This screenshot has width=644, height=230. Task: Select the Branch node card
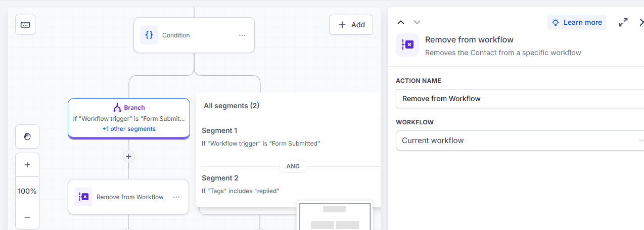pos(129,118)
